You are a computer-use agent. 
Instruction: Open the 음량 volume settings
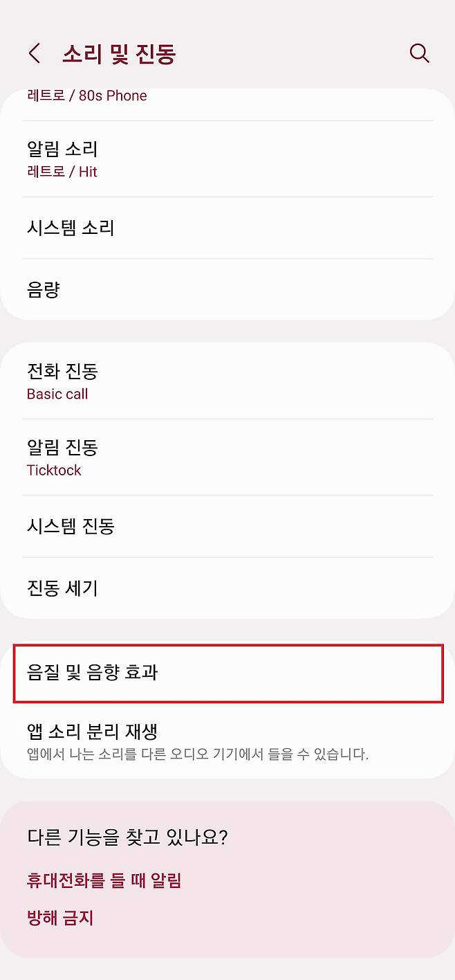coord(43,290)
